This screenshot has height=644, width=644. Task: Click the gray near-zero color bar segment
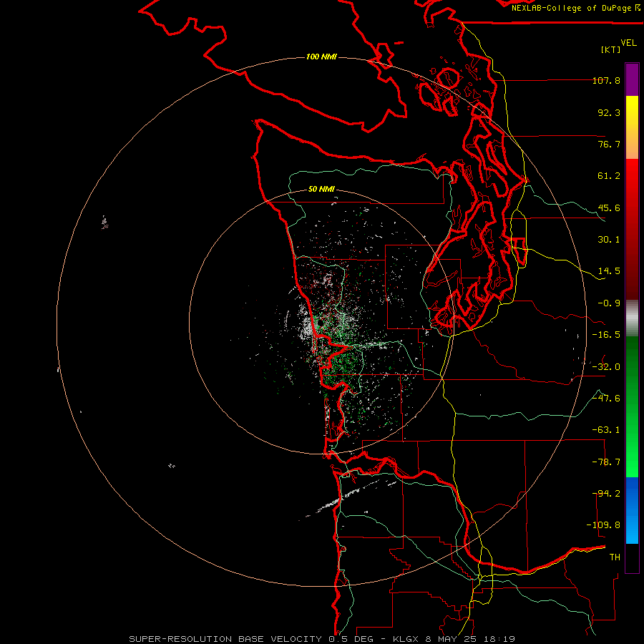[632, 318]
